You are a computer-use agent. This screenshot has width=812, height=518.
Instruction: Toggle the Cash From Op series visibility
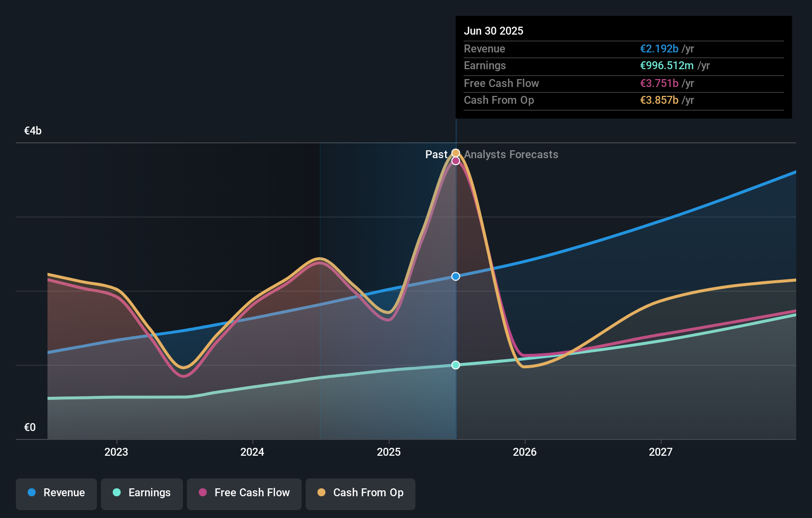[361, 493]
